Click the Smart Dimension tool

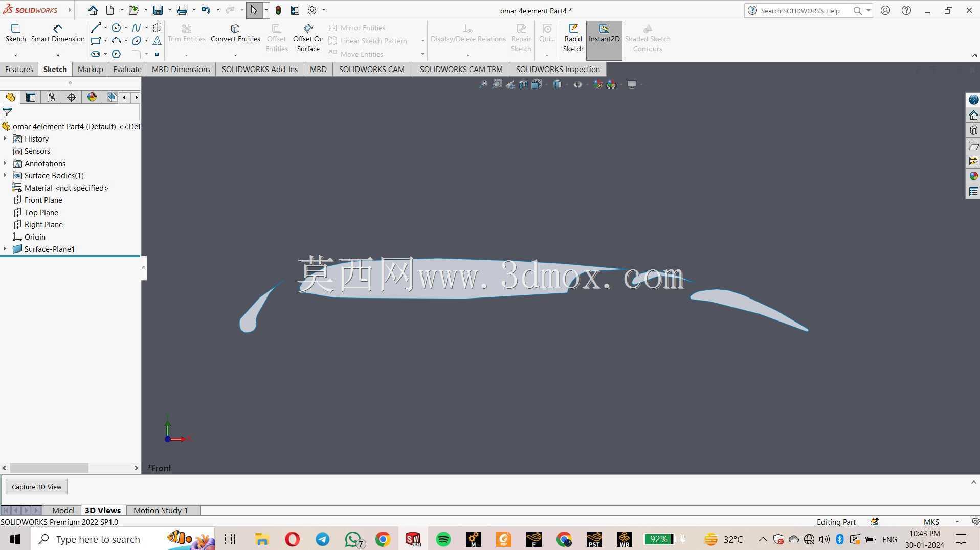(x=58, y=33)
